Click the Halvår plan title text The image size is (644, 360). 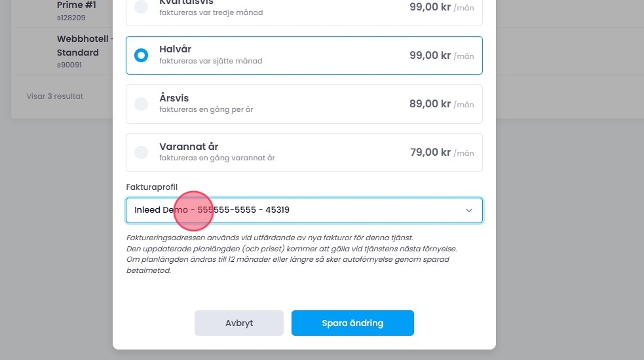point(175,50)
